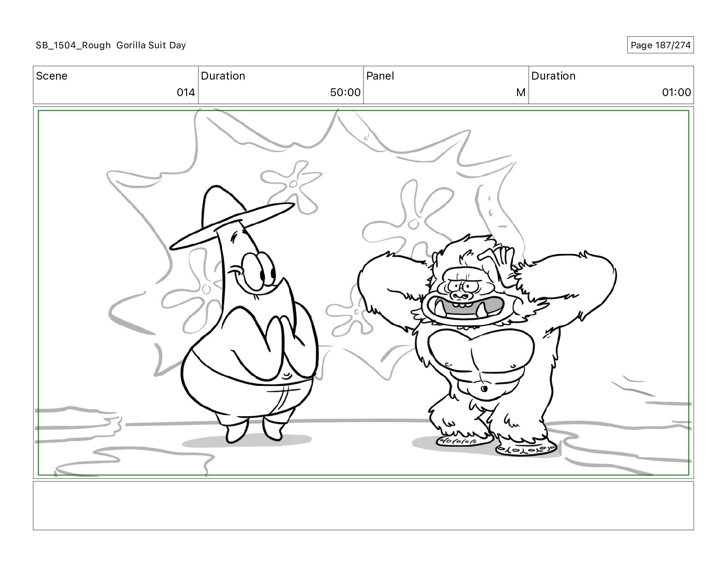
Task: Click the storyboard title 'SB_1504_Rough Gorilla Suit Day'
Action: click(x=111, y=45)
